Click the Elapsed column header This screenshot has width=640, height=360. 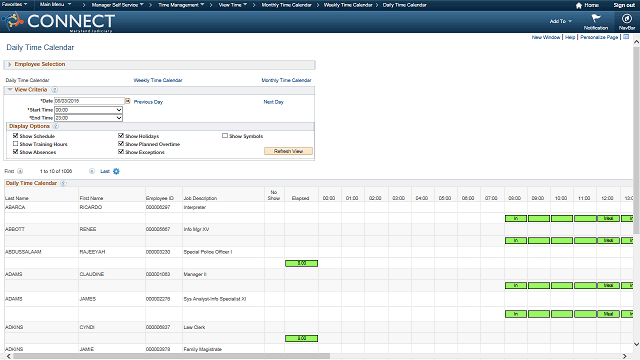[300, 198]
